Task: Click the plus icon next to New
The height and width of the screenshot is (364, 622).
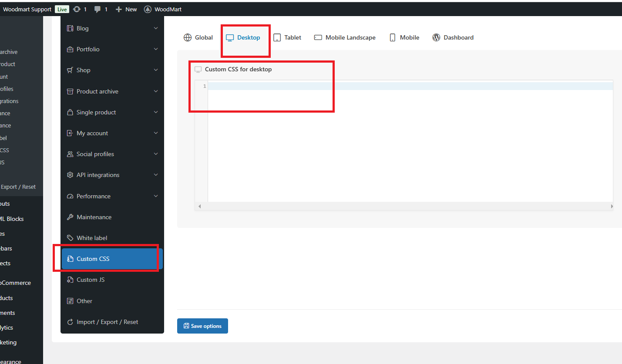Action: click(x=118, y=9)
